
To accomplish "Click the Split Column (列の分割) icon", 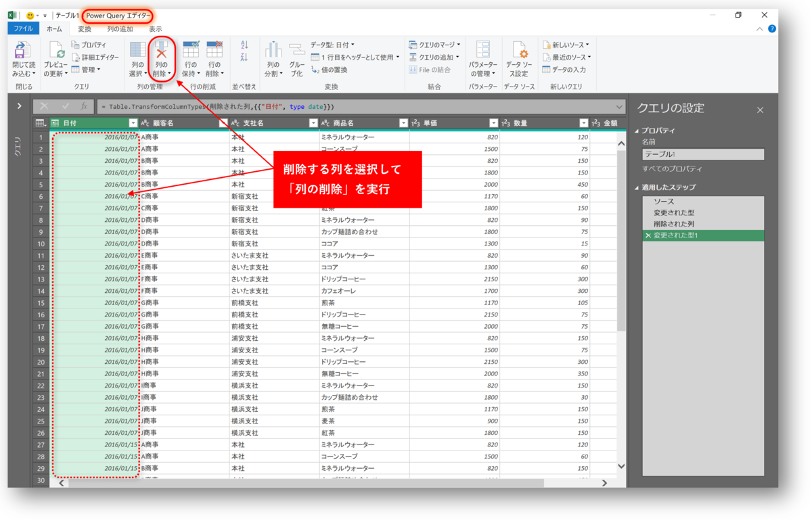I will [273, 49].
